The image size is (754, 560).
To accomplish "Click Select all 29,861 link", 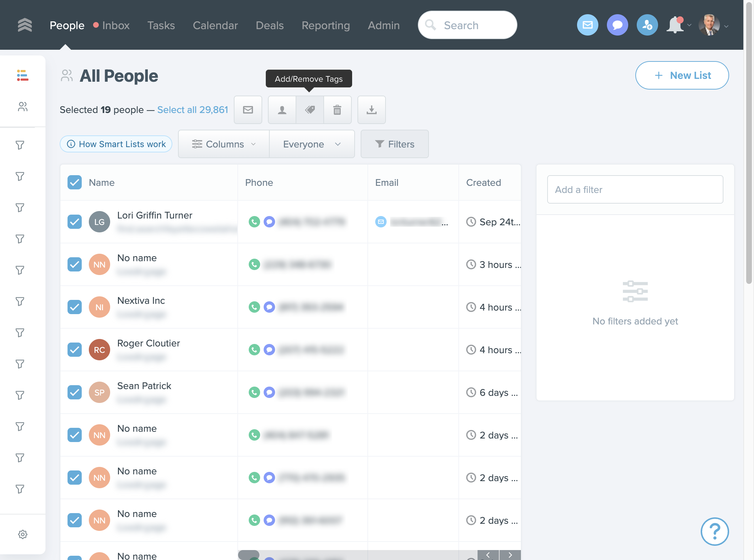I will 193,110.
